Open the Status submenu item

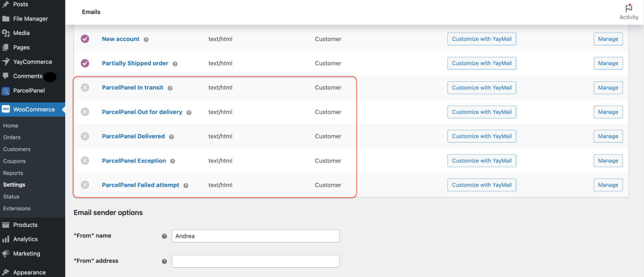(11, 197)
